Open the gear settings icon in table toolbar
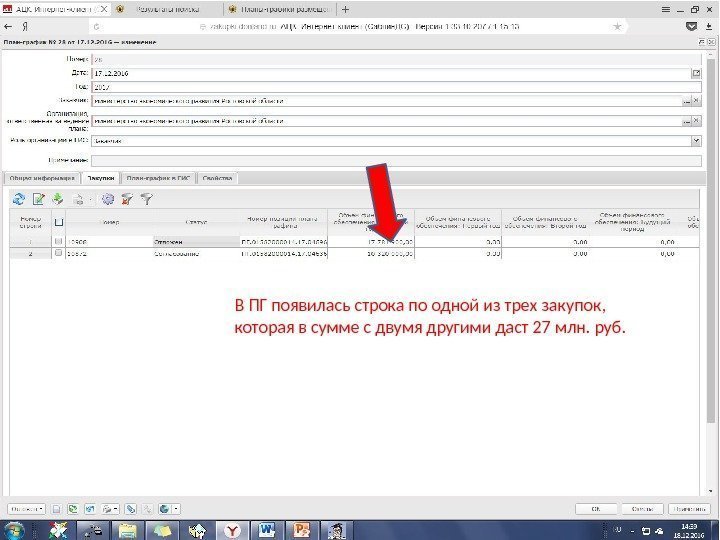720x540 pixels. tap(108, 199)
